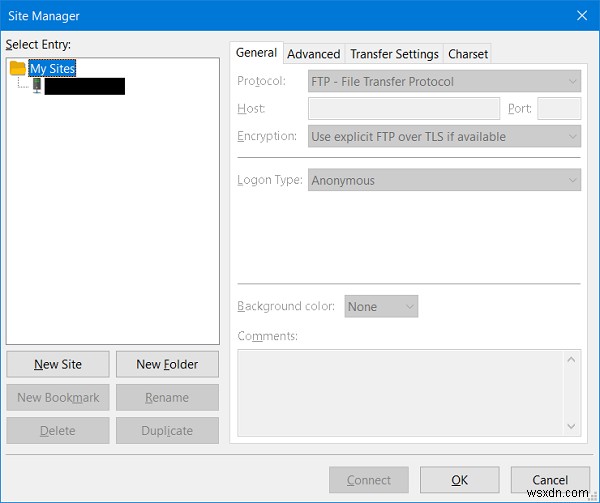The width and height of the screenshot is (600, 503).
Task: Open the Background color dropdown
Action: coord(381,306)
